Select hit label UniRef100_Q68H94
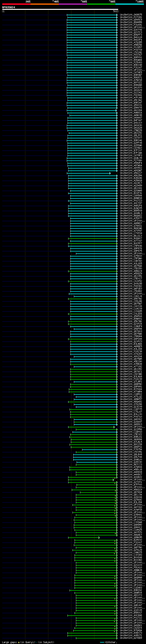This screenshot has width=146, height=644. click(x=131, y=439)
